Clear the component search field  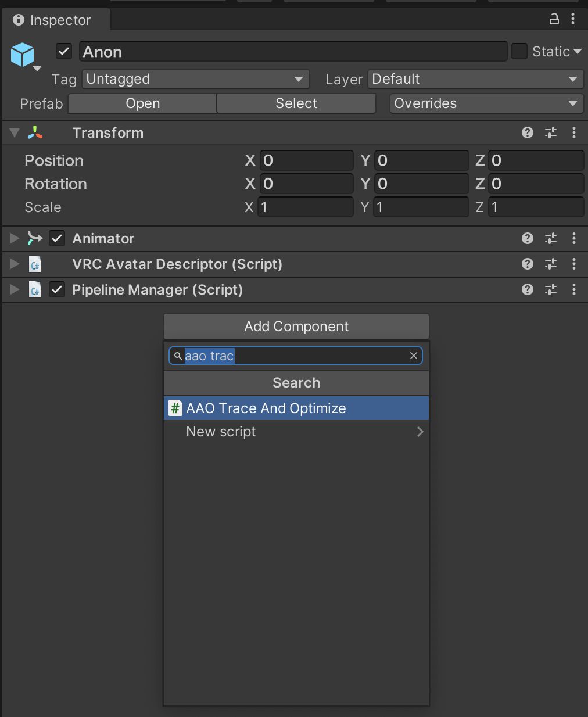[414, 356]
